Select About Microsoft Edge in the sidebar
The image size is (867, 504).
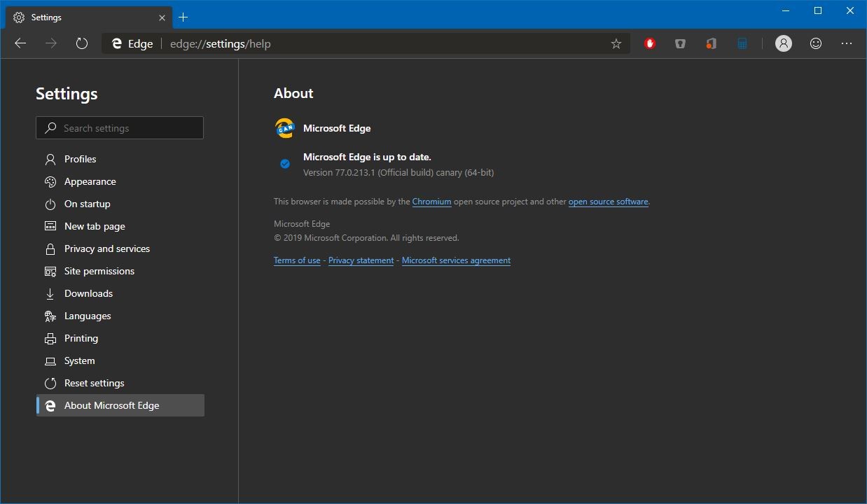point(120,405)
